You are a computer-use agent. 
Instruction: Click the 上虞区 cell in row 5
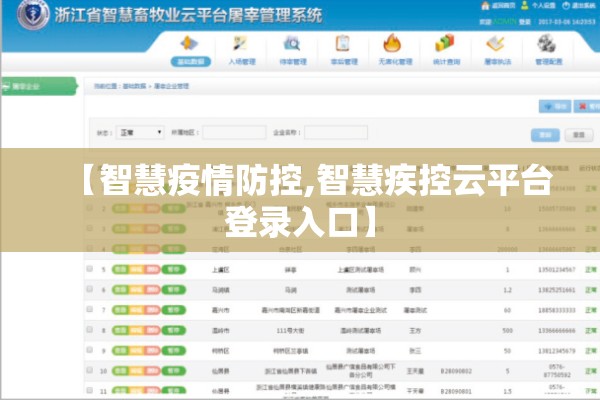coord(221,270)
